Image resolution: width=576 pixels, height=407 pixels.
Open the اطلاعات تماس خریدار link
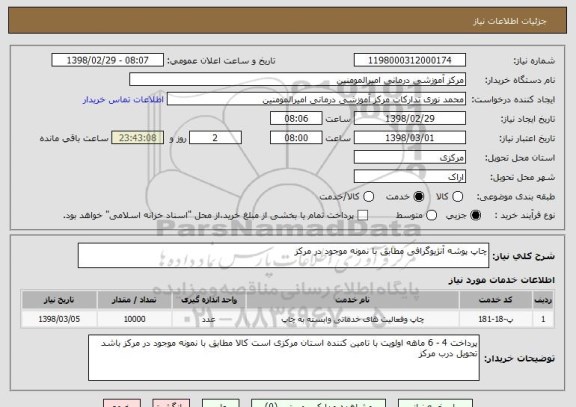coord(123,100)
